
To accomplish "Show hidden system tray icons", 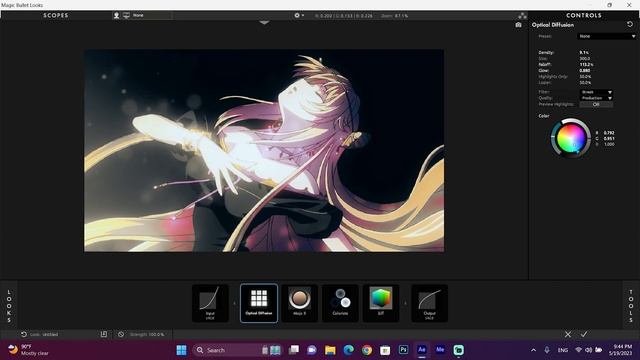I will [533, 350].
